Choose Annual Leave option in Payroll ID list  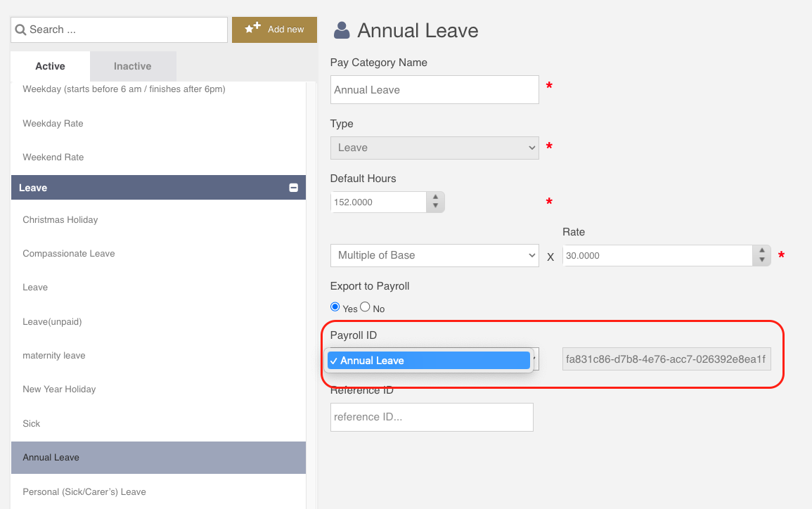coord(429,361)
